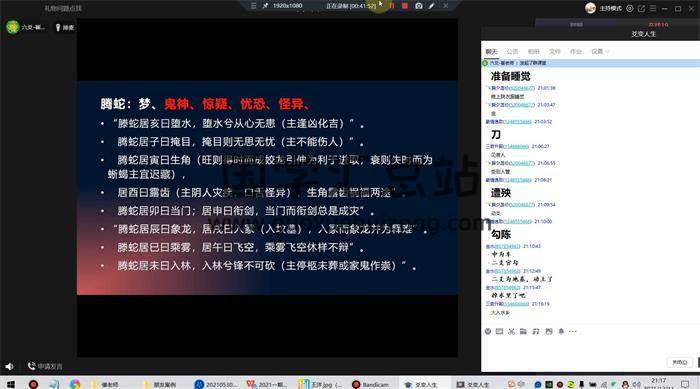
Task: Switch to the 文件 tab
Action: coord(554,52)
